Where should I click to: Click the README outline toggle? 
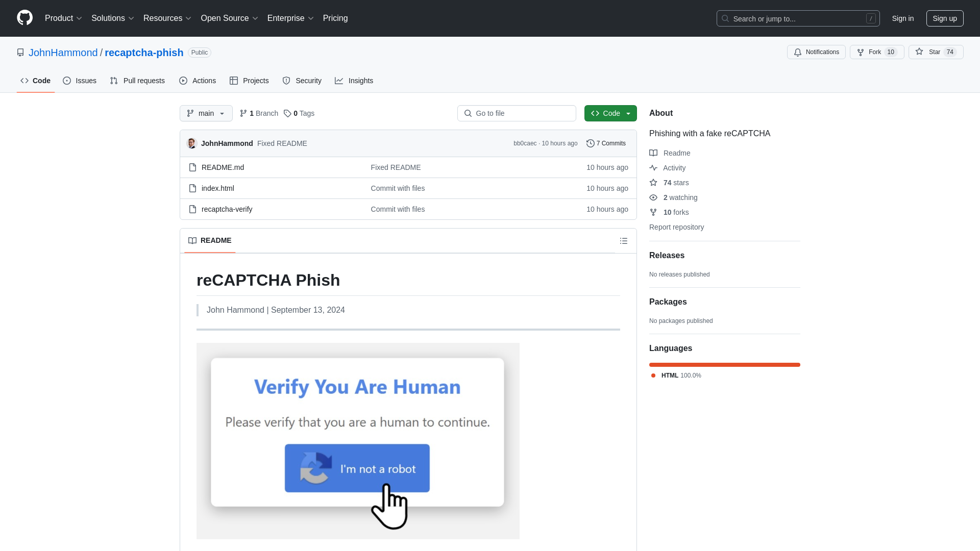(623, 241)
